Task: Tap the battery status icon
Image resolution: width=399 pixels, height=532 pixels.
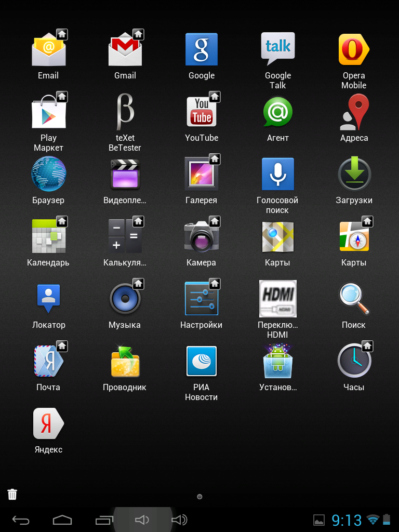Action: click(387, 520)
